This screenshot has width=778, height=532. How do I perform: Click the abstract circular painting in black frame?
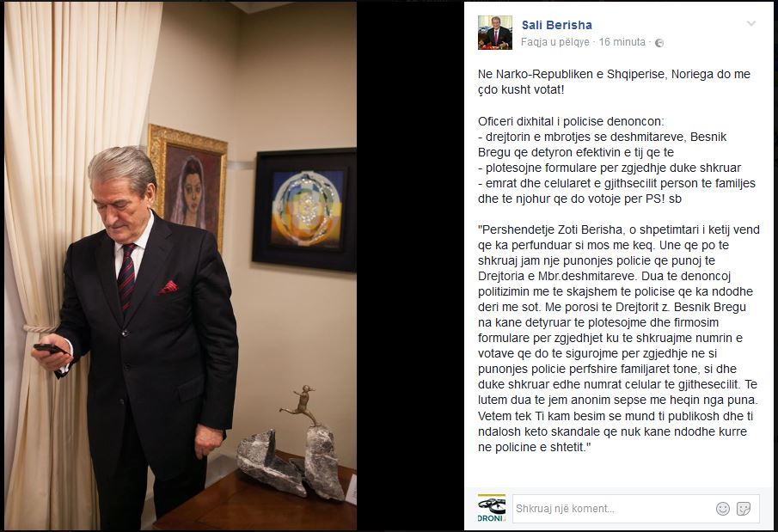click(304, 211)
